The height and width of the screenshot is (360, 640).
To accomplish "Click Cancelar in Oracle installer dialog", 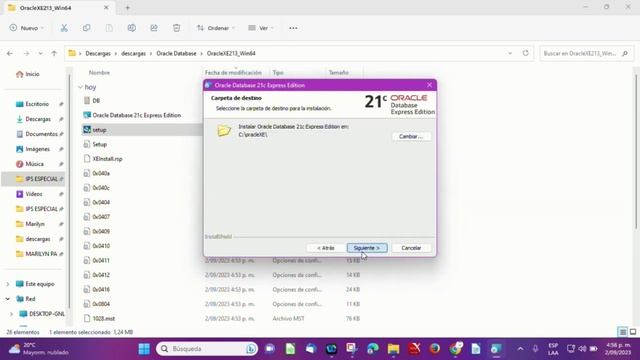I will (411, 248).
